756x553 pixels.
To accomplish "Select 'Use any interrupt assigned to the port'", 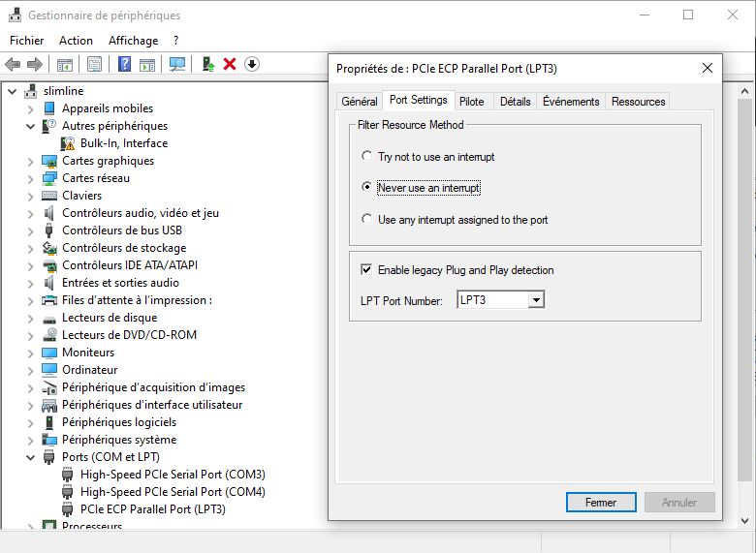I will tap(367, 219).
